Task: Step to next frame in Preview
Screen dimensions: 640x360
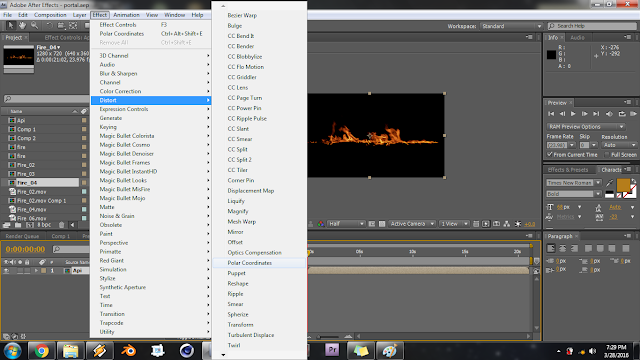Action: 584,114
